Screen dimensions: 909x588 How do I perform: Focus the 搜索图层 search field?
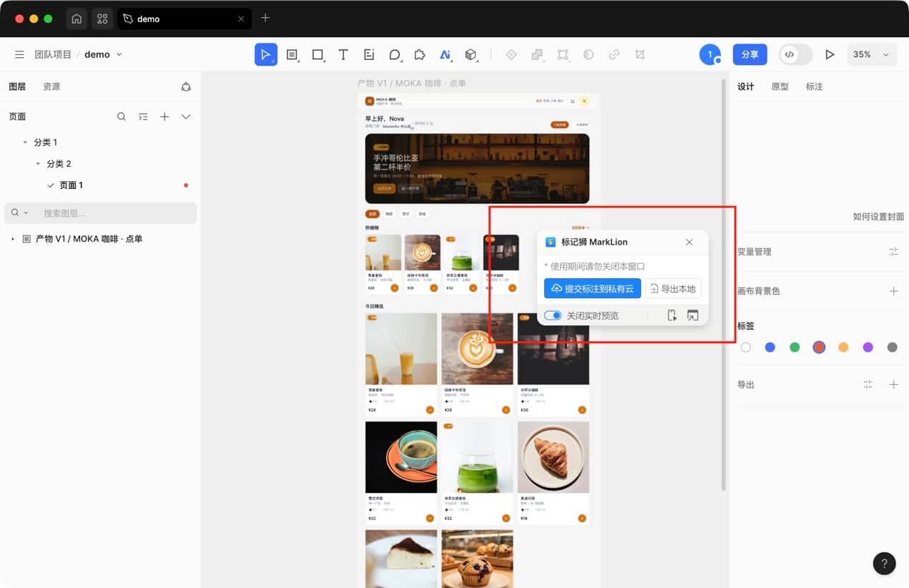pyautogui.click(x=101, y=213)
